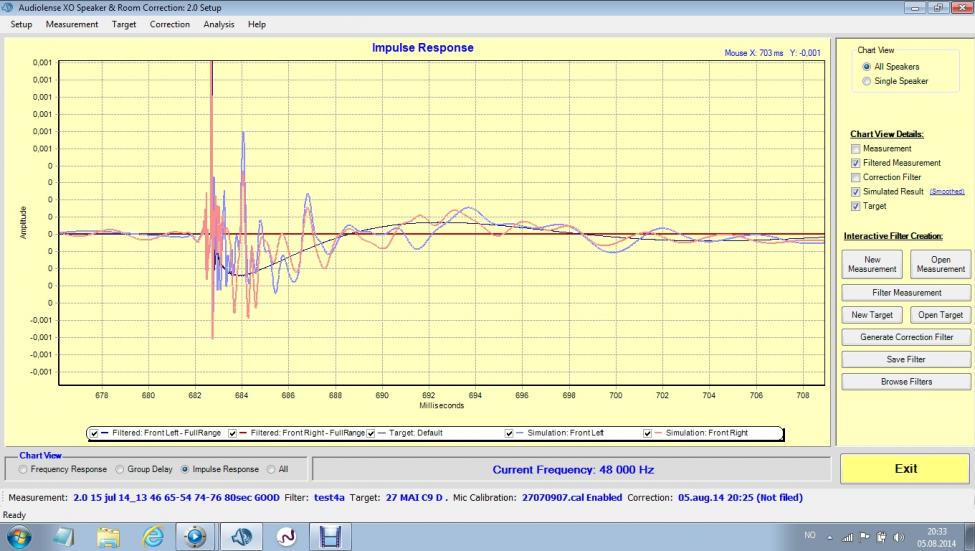Open the Analysis menu

tap(219, 24)
